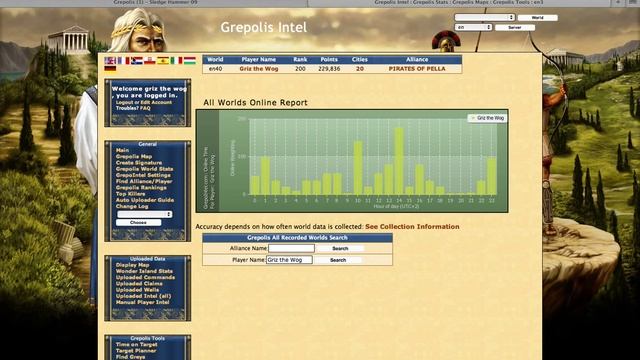Open Uploaded Claims

[139, 284]
